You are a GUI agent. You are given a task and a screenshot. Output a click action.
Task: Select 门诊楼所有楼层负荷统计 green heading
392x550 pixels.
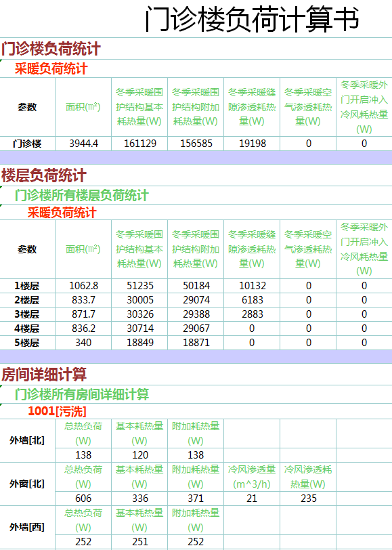click(82, 195)
